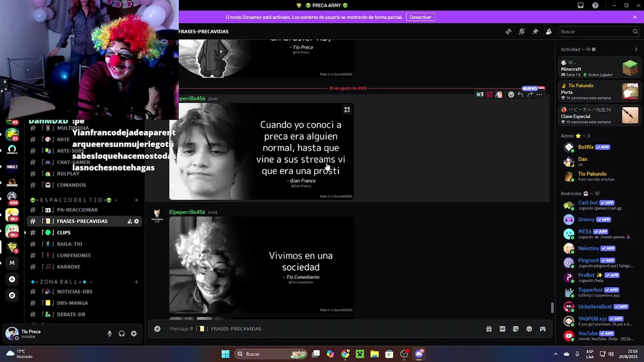Viewport: 644px width, 362px height.
Task: Add channel to ESPACIO DEL TIO category
Action: 136,200
